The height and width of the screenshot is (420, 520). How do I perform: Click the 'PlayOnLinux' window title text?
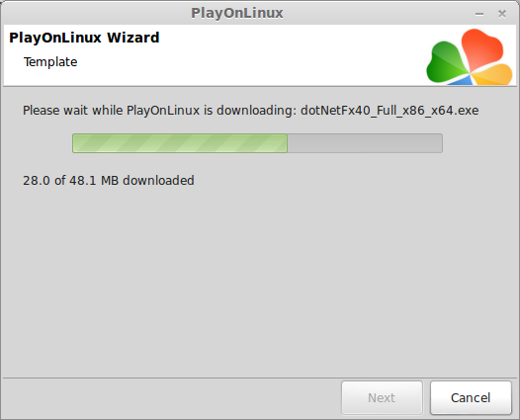[x=237, y=13]
